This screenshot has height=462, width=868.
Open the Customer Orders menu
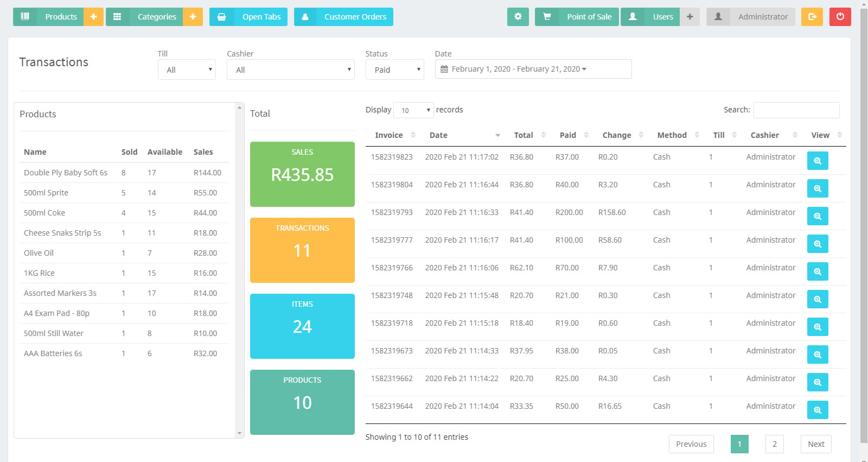[343, 17]
